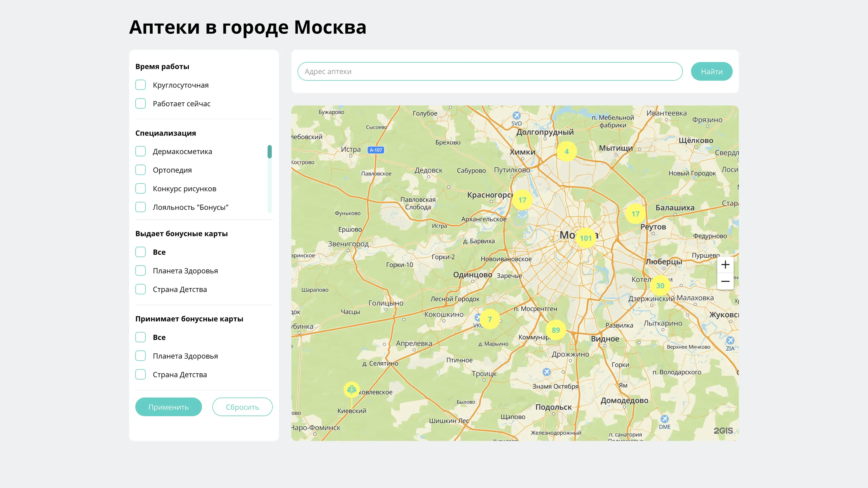Image resolution: width=868 pixels, height=488 pixels.
Task: Click the SVO airport icon on map
Action: point(517,115)
